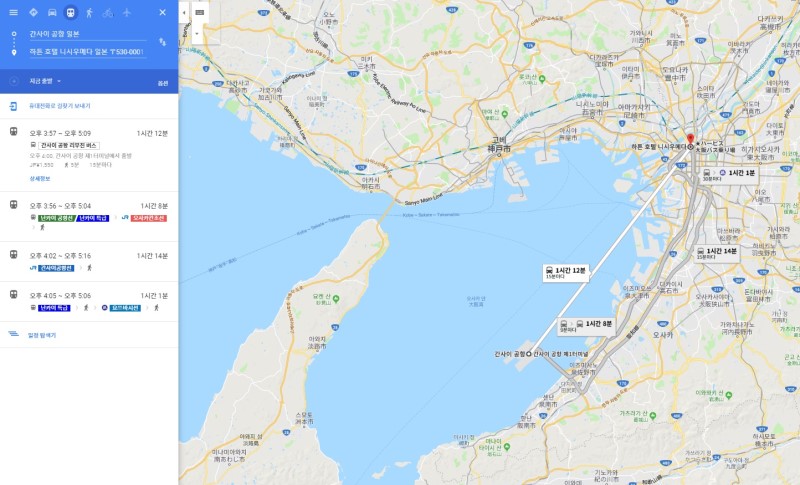Open the hamburger main menu
Viewport: 800px width, 485px height.
point(14,12)
